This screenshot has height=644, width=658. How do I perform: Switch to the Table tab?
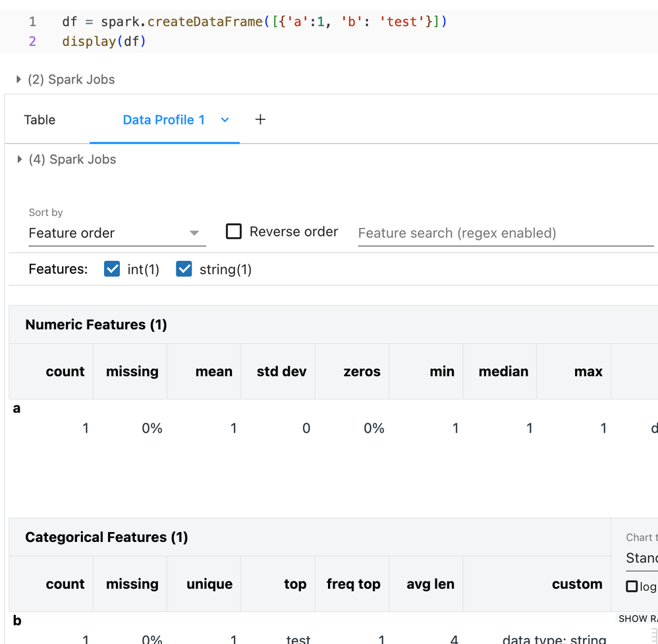point(40,120)
